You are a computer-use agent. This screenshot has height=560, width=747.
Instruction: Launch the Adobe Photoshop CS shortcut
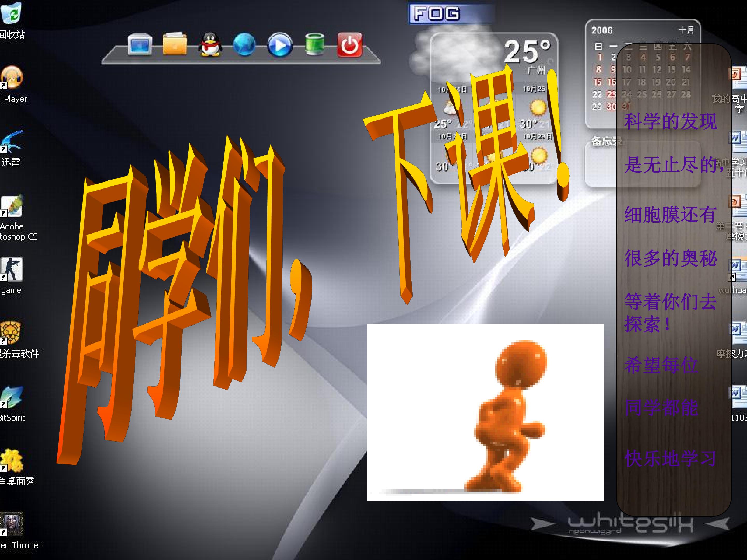(11, 206)
